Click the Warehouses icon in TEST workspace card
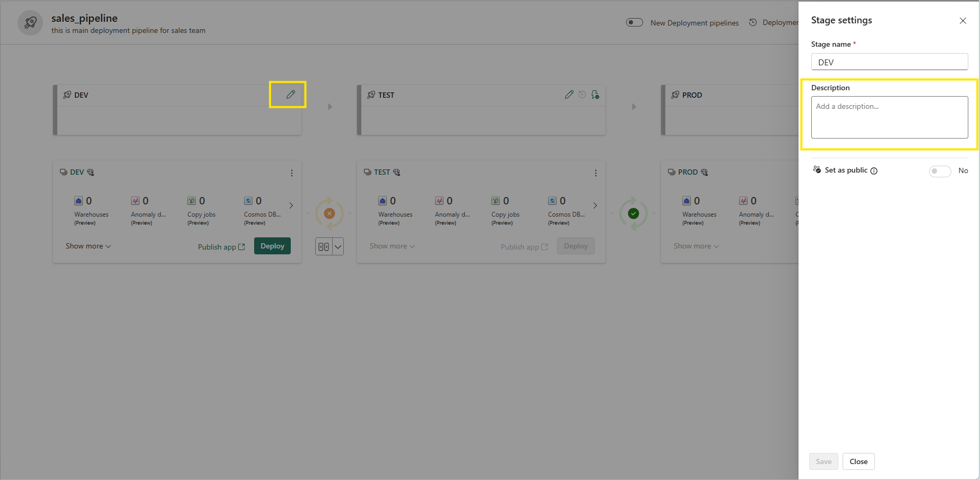This screenshot has height=480, width=980. click(x=383, y=201)
